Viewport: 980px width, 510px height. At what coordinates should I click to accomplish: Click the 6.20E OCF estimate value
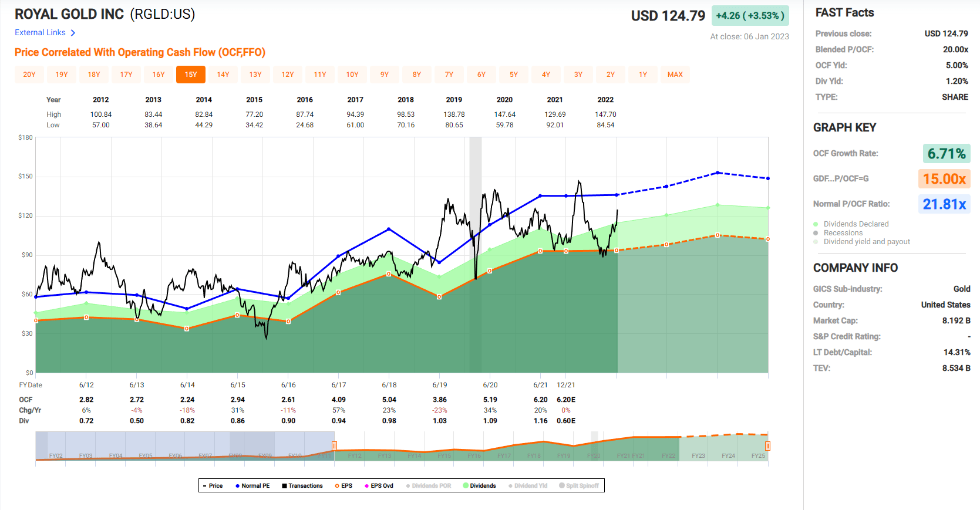(566, 400)
